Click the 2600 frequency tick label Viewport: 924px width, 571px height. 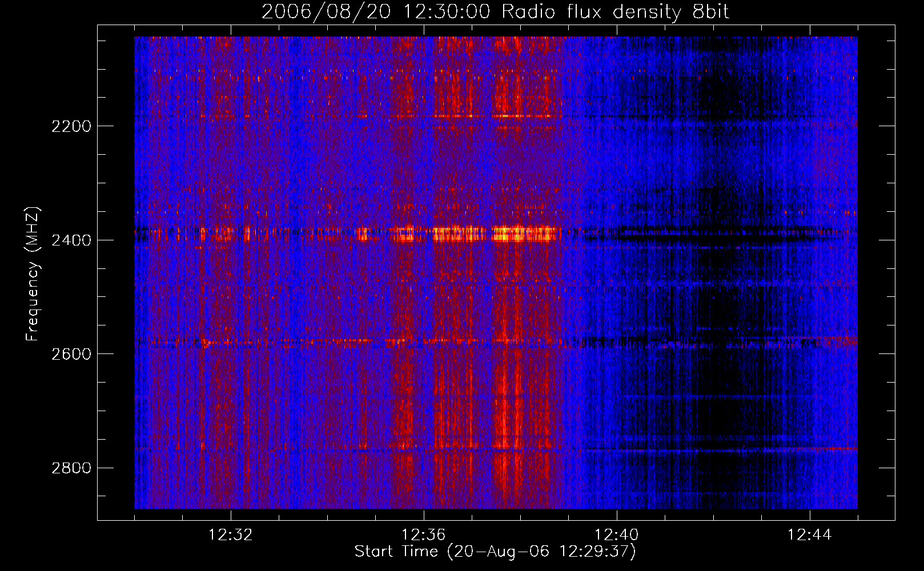tap(71, 354)
